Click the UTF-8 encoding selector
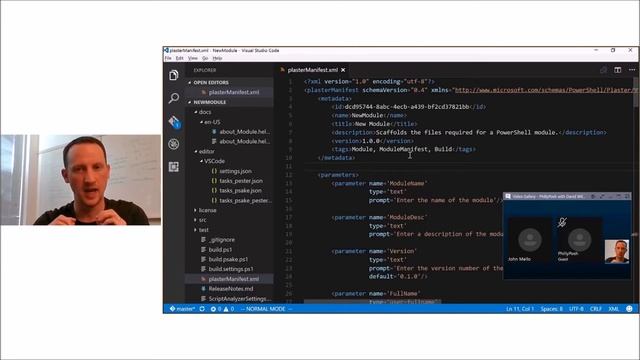This screenshot has height=360, width=640. 576,309
